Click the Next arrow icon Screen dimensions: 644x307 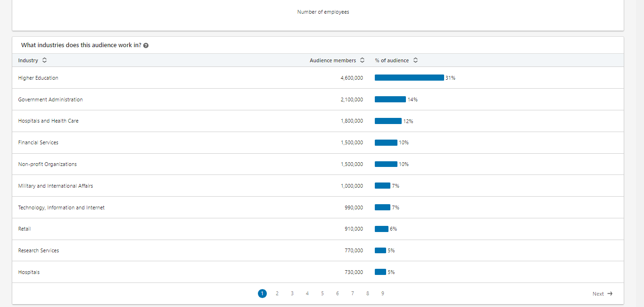[610, 294]
